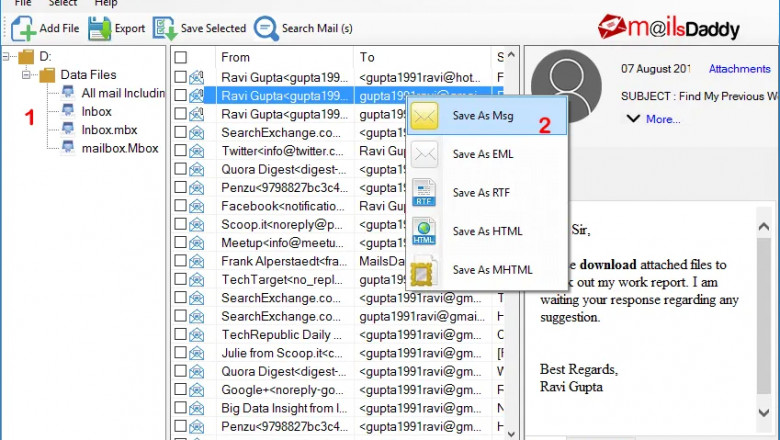Click the Save As Msg envelope icon
Viewport: 780px width, 440px height.
pos(425,117)
